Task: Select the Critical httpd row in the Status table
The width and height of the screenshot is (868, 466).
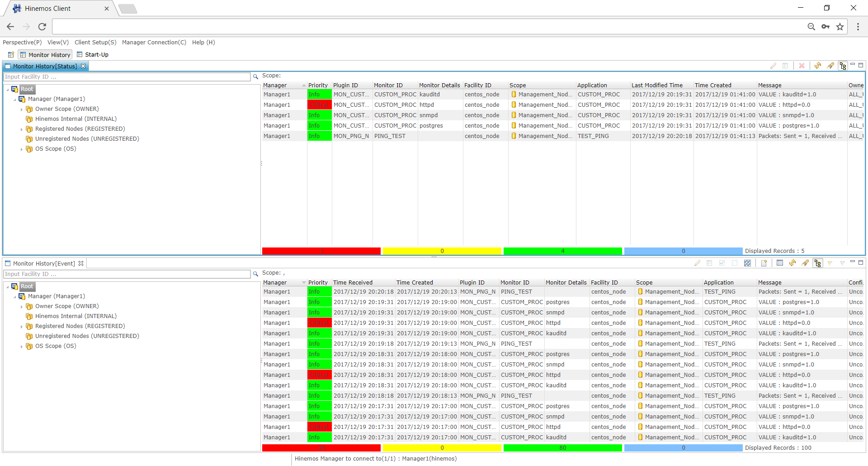Action: pyautogui.click(x=563, y=105)
